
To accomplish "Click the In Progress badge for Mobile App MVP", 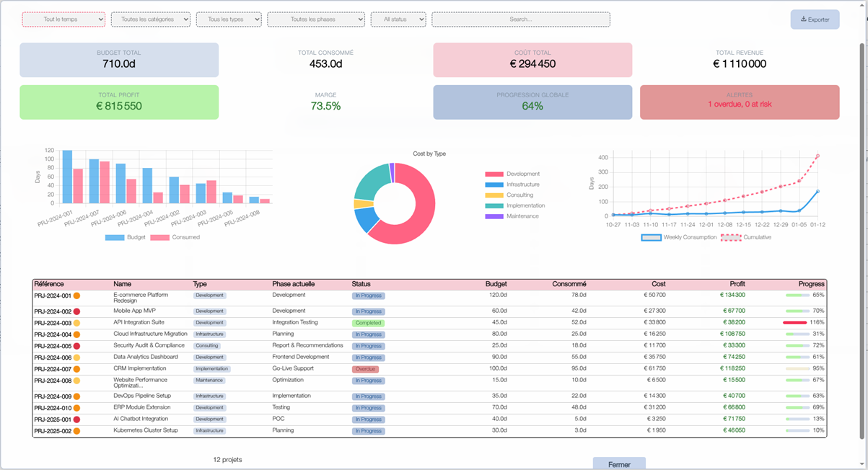I will click(x=368, y=311).
